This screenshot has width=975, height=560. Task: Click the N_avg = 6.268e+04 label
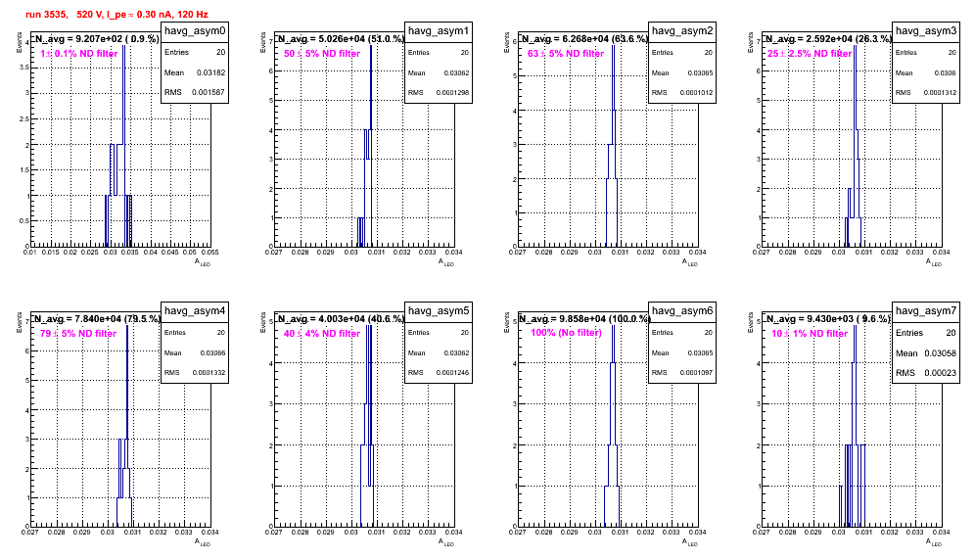click(x=584, y=38)
